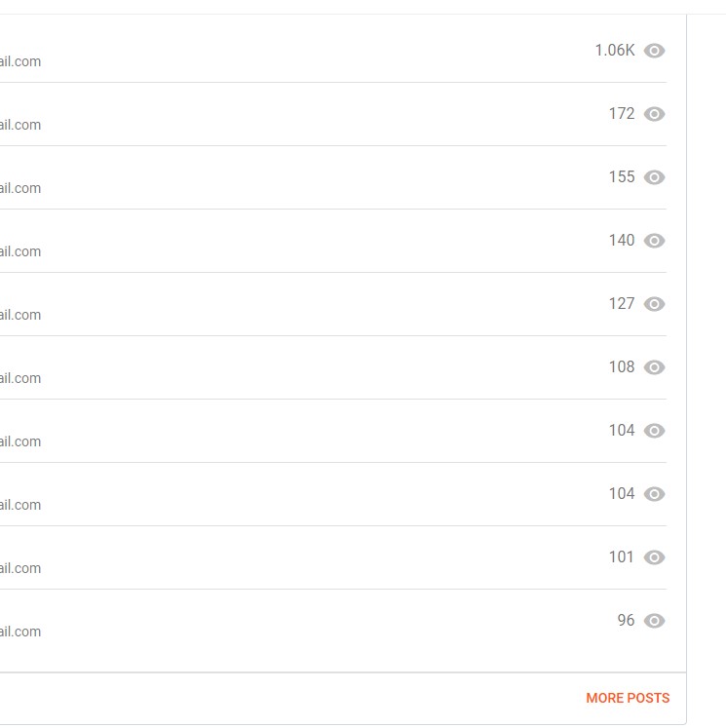The width and height of the screenshot is (726, 728).
Task: Select the views eye icon beside 155
Action: (x=655, y=177)
